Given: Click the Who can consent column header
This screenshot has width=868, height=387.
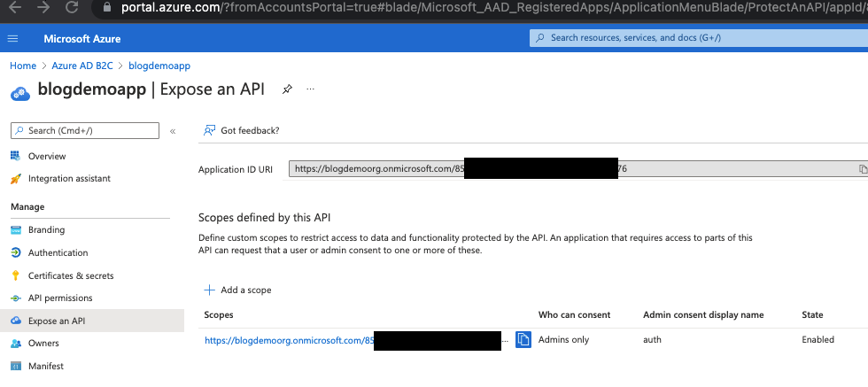Looking at the screenshot, I should (574, 314).
